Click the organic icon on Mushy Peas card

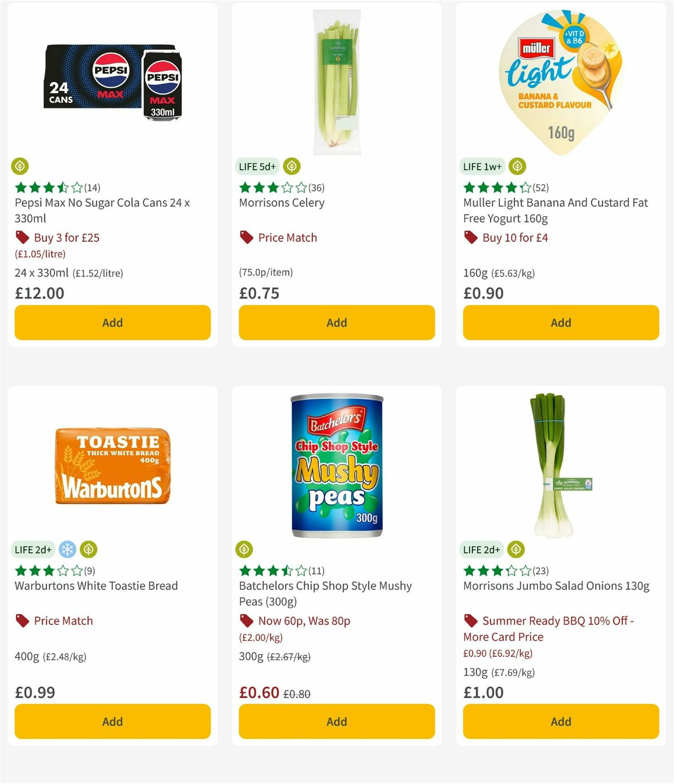pos(245,550)
